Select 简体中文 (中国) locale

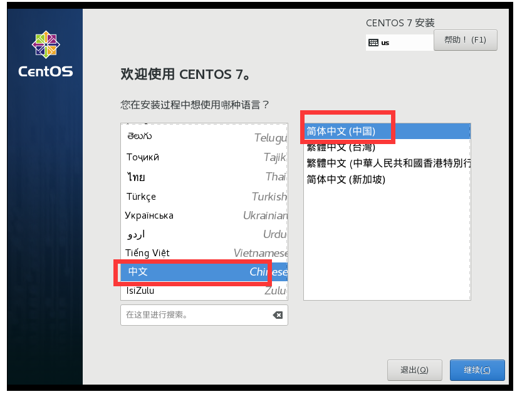[387, 131]
